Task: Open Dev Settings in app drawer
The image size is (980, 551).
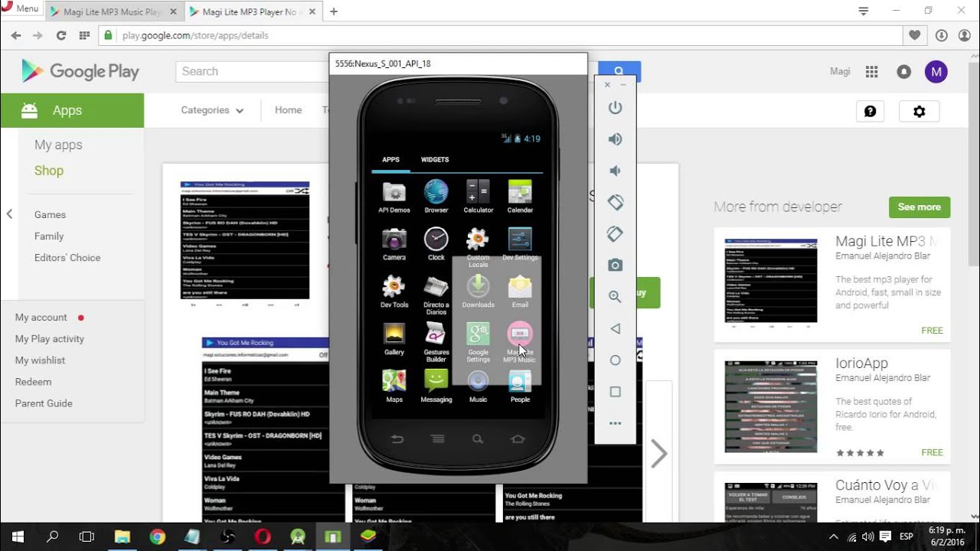Action: pyautogui.click(x=520, y=243)
